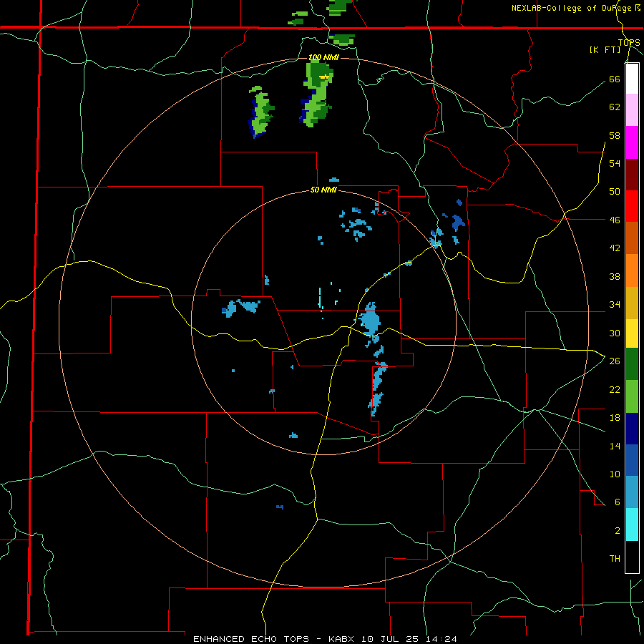Click the "KABX" radar site identifier
644x644 pixels.
point(343,639)
